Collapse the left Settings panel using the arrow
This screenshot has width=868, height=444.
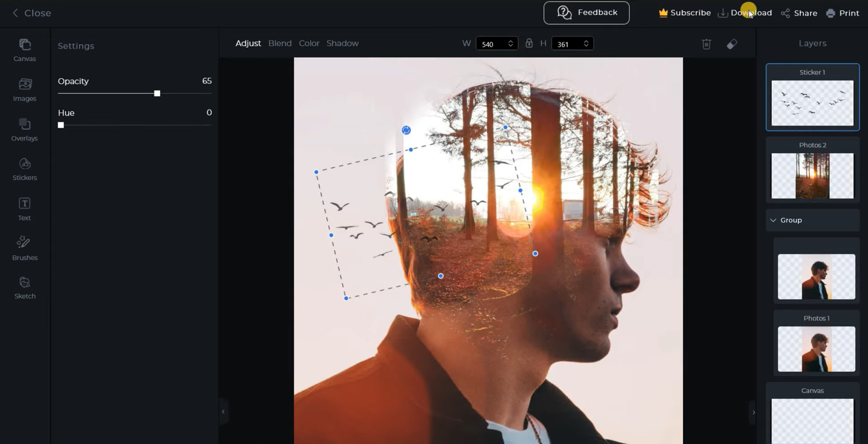click(x=223, y=412)
